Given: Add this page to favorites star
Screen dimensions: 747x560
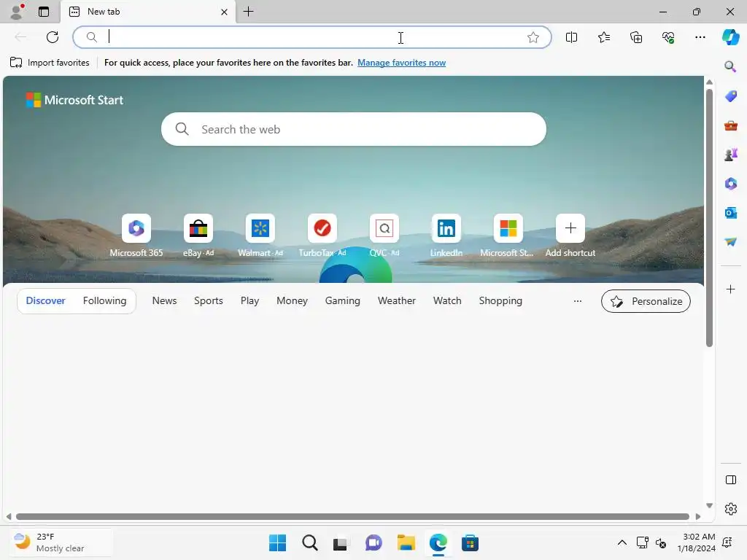Looking at the screenshot, I should pos(533,37).
